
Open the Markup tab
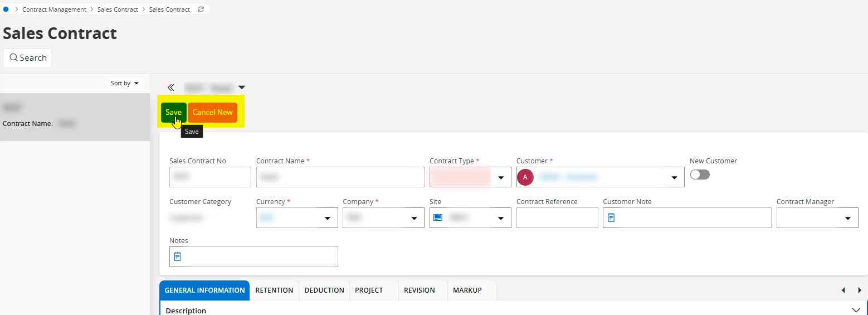click(x=467, y=290)
